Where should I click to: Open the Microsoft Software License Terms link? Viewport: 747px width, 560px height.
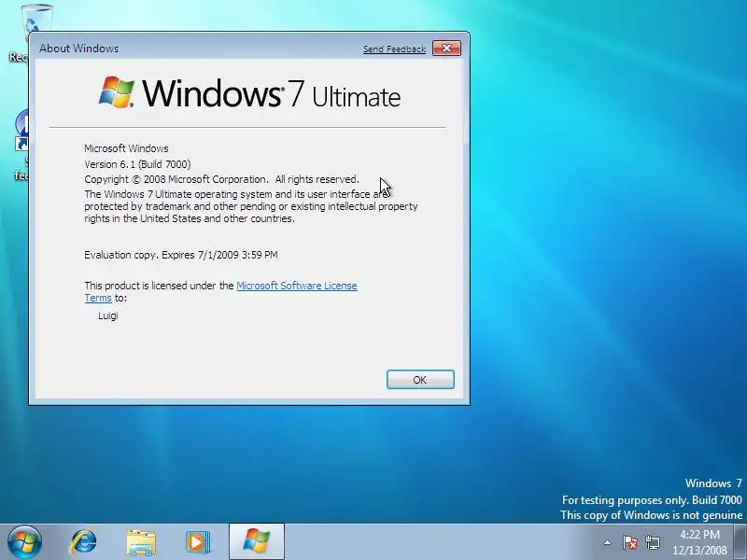220,291
